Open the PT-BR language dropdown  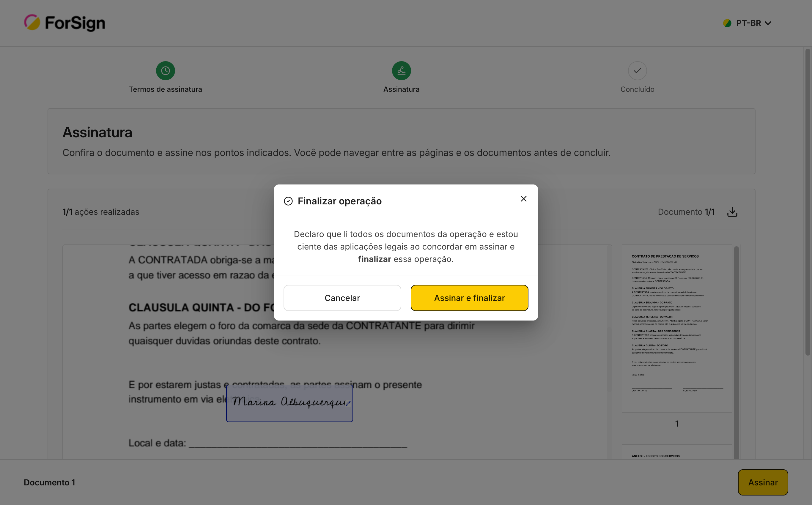747,23
